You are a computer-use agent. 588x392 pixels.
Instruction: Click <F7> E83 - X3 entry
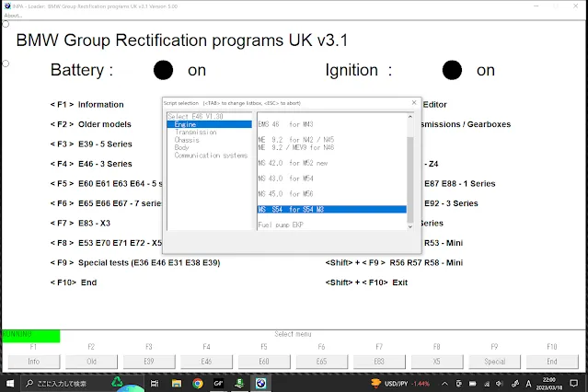80,224
